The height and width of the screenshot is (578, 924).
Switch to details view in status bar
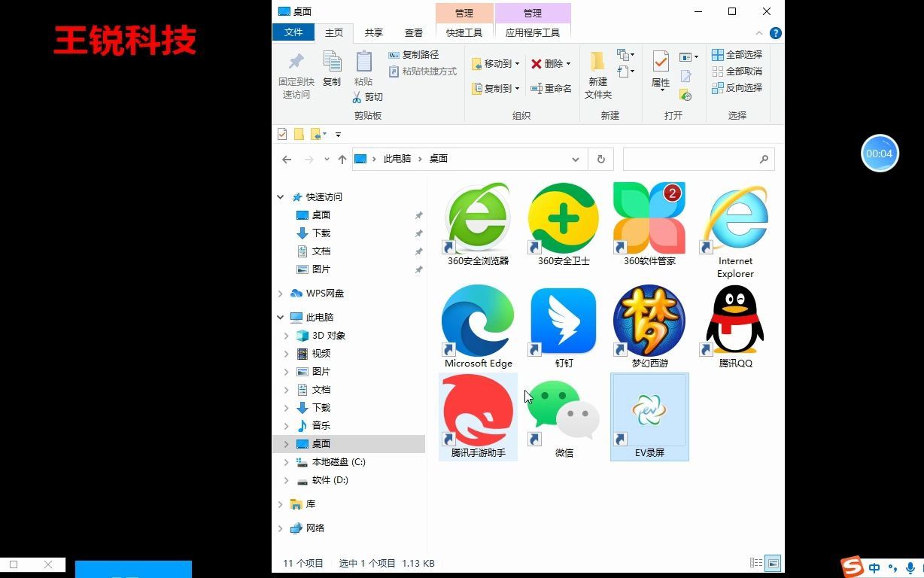[x=756, y=563]
